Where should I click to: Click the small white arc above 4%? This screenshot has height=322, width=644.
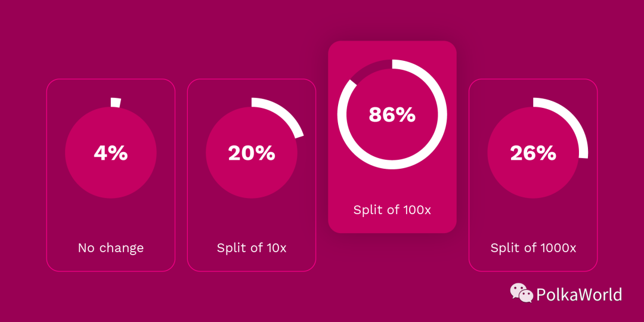click(116, 103)
